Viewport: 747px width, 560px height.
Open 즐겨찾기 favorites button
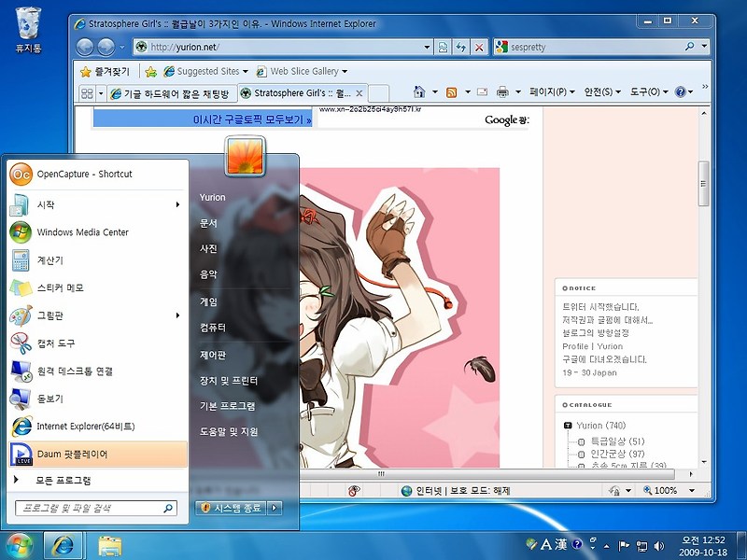(x=105, y=72)
